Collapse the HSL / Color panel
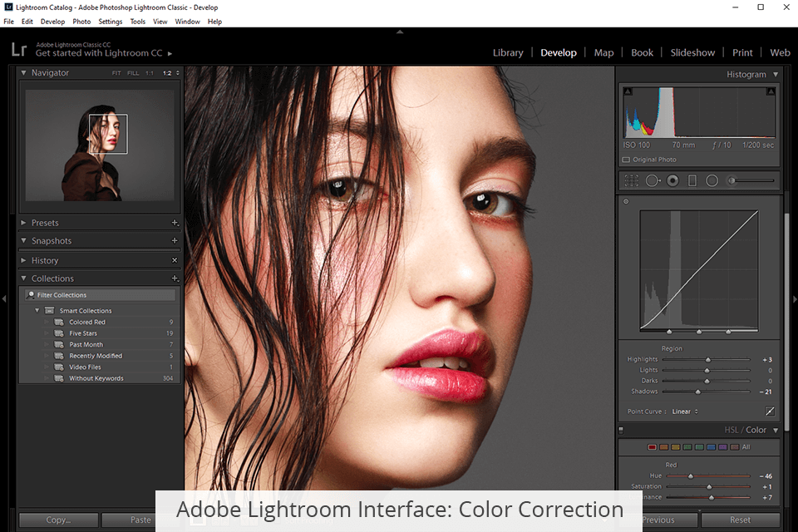The width and height of the screenshot is (798, 532). click(x=776, y=431)
